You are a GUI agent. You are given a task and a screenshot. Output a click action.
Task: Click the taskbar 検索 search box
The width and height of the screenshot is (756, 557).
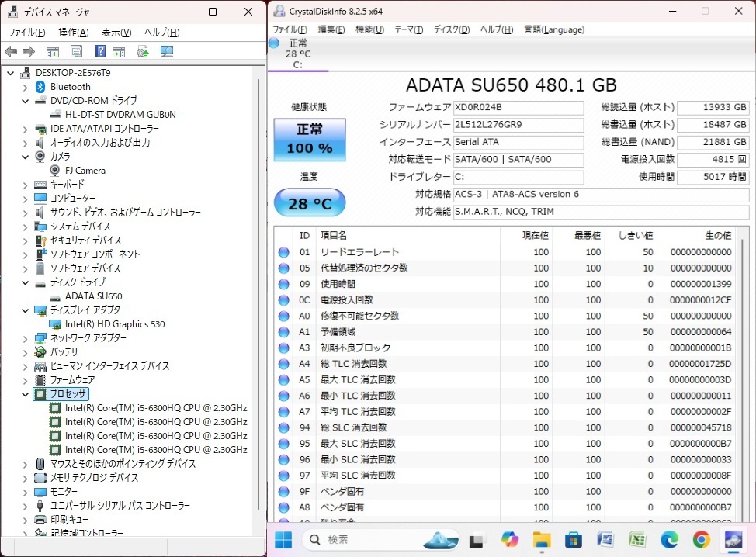point(365,539)
